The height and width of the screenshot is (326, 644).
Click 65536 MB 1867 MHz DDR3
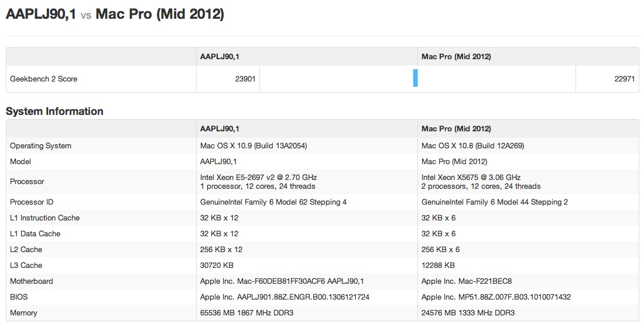247,313
